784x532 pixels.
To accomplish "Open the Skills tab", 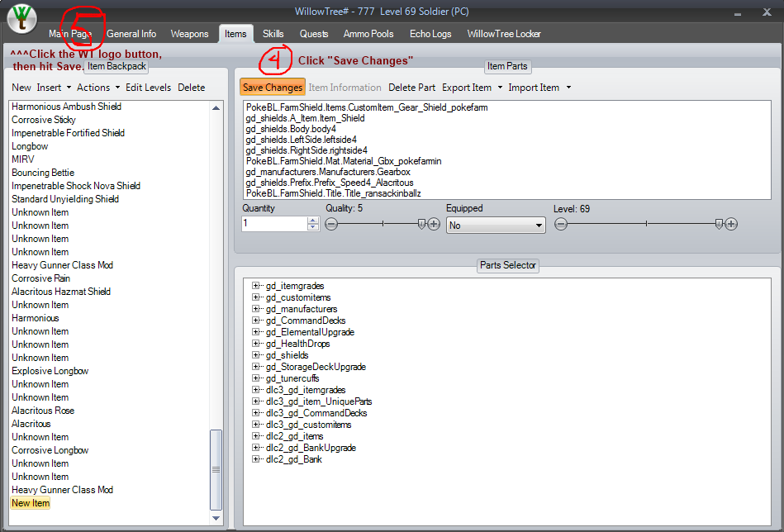I will [x=273, y=34].
